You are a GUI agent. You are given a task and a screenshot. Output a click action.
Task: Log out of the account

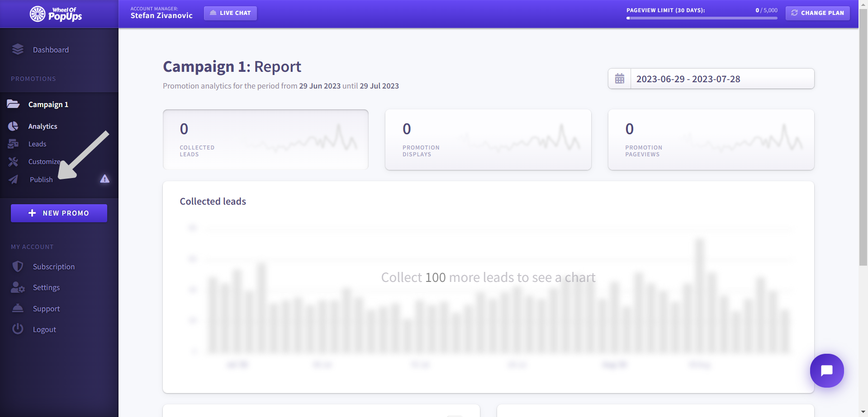click(44, 330)
